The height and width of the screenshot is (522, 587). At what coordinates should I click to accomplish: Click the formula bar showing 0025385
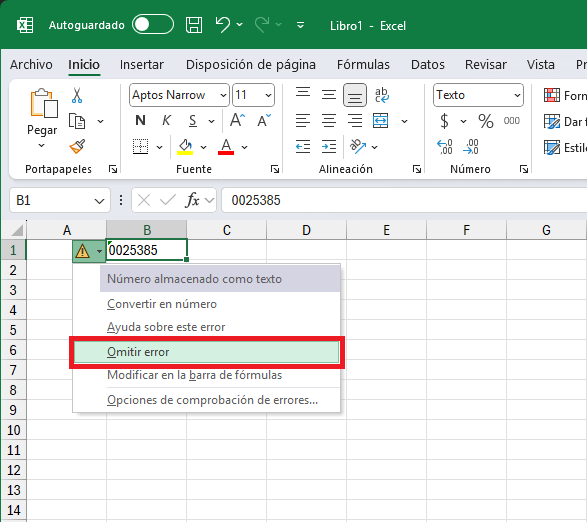(x=404, y=200)
